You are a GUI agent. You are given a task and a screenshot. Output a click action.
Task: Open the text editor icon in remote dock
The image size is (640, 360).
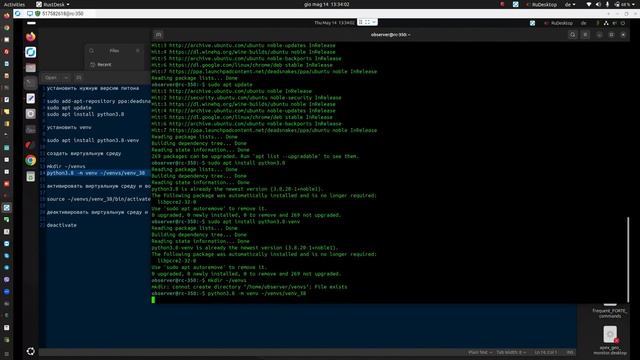(x=31, y=98)
